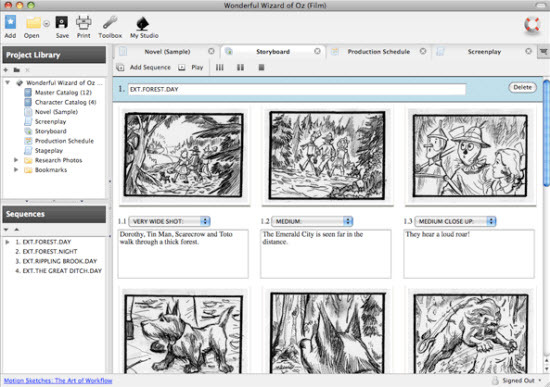Select sequence 2. EXT.FOREST.NIGHT
This screenshot has height=387, width=550.
46,252
